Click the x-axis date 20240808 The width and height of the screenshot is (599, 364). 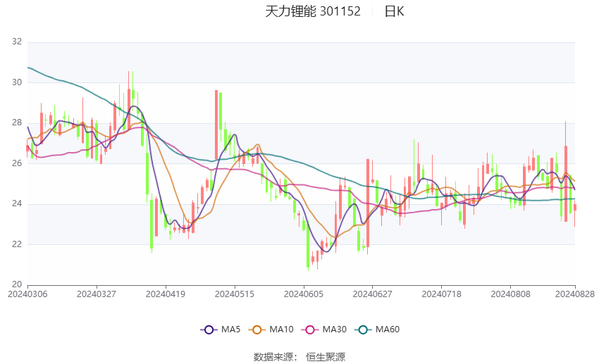[x=511, y=294]
